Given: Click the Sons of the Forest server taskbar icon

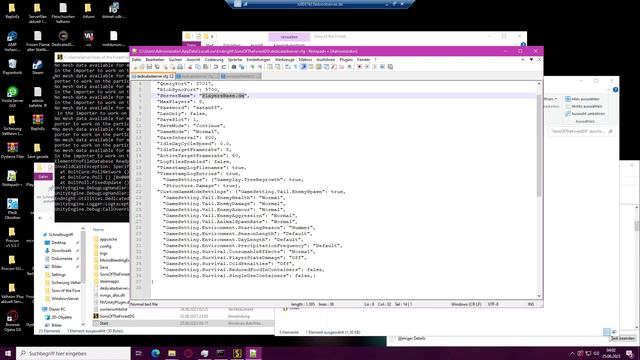Looking at the screenshot, I should 237,353.
